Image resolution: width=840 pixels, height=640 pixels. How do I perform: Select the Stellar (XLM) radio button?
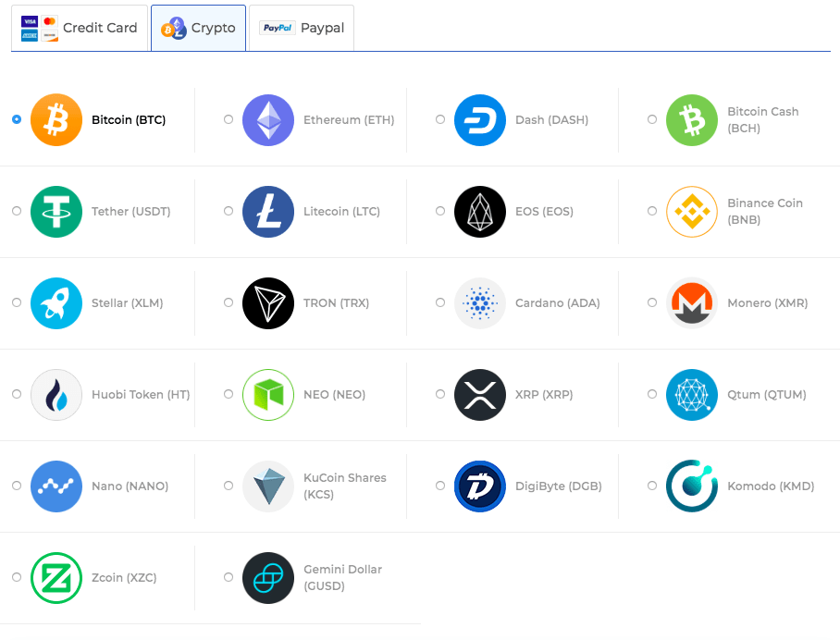pyautogui.click(x=17, y=302)
